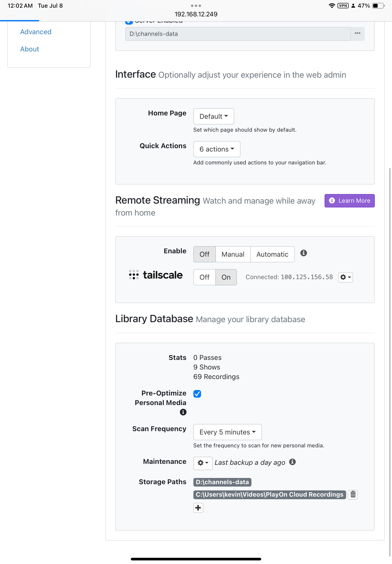Screen dimensions: 392x564
Task: Open the Quick Actions 6 actions dropdown
Action: click(216, 149)
